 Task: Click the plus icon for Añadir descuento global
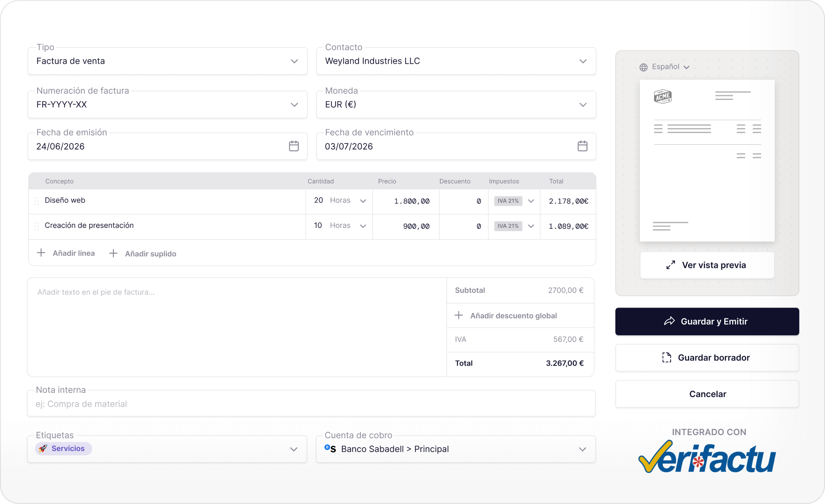click(459, 316)
